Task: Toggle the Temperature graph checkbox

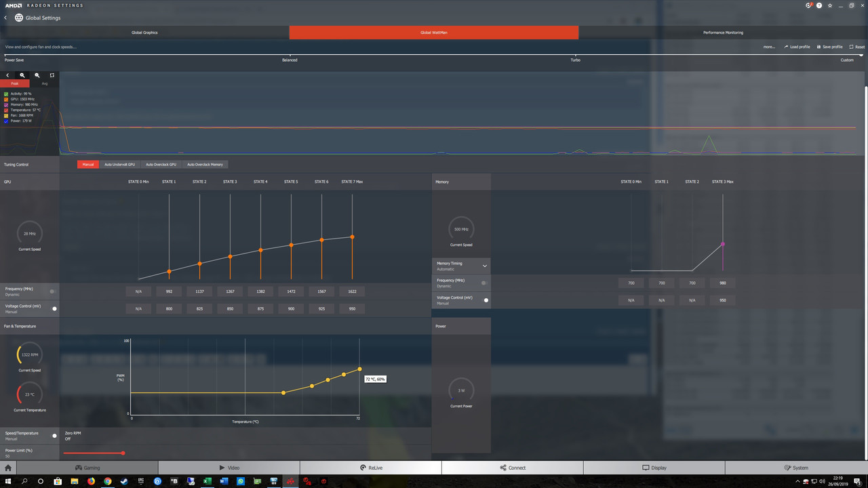Action: click(6, 110)
